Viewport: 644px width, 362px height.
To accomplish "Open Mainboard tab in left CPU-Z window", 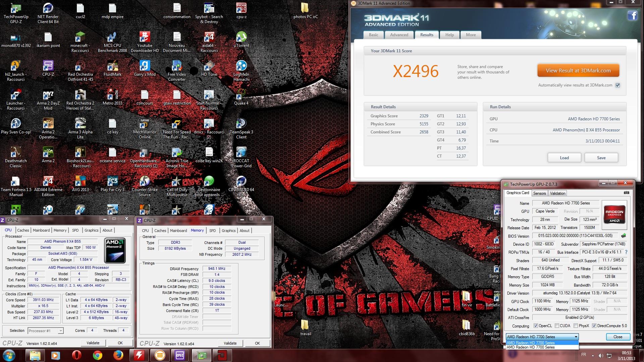I will coord(41,230).
